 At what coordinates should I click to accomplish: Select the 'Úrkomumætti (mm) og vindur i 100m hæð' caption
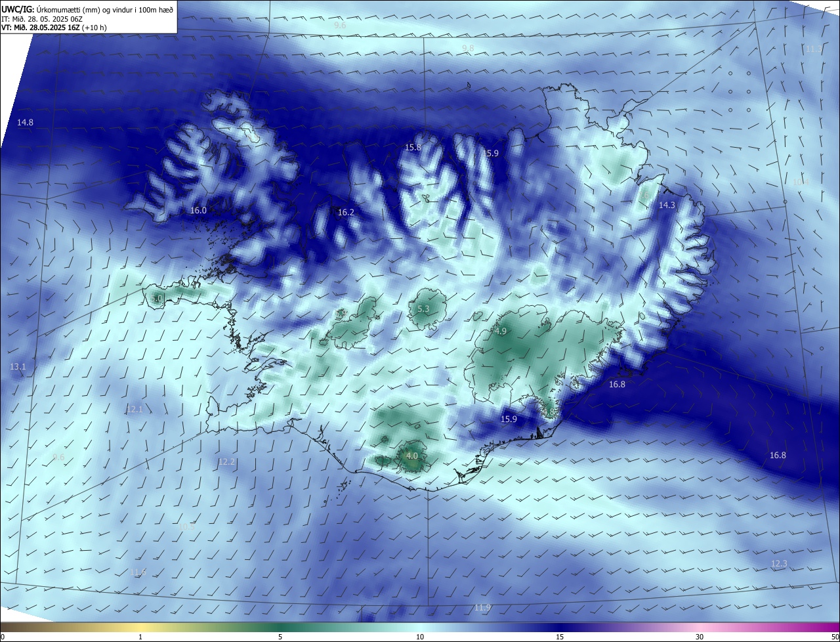tap(104, 9)
